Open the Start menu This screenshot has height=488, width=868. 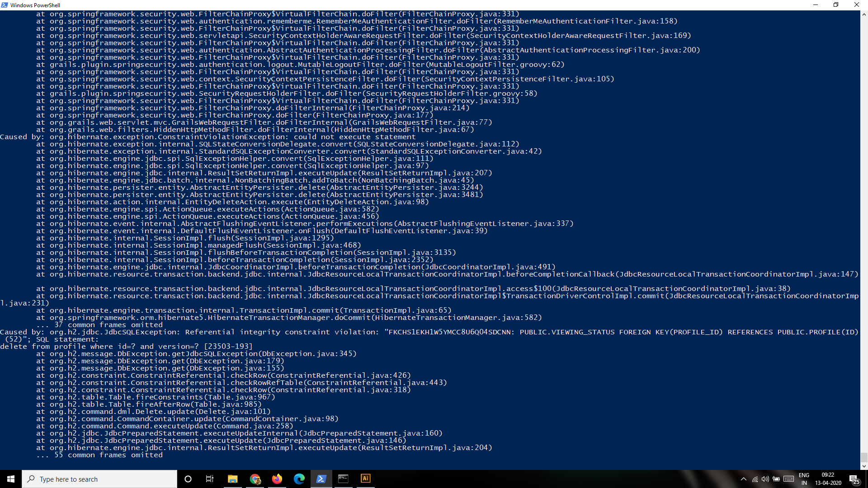(9, 479)
